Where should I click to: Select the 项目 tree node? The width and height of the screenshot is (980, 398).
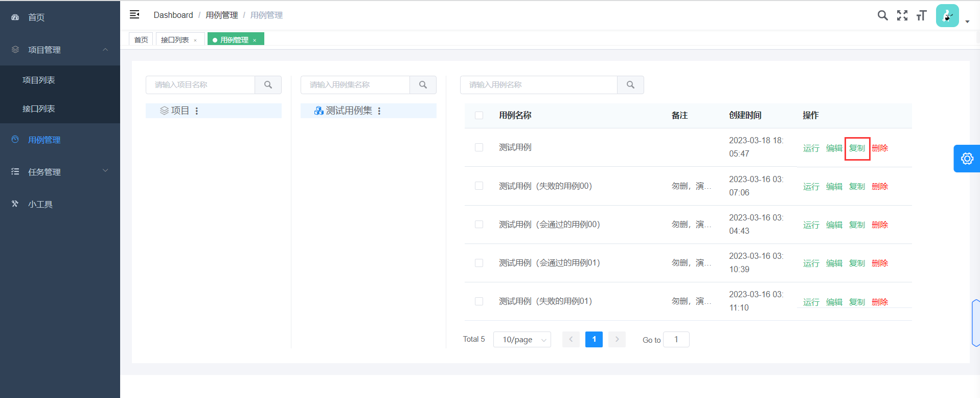click(x=213, y=110)
